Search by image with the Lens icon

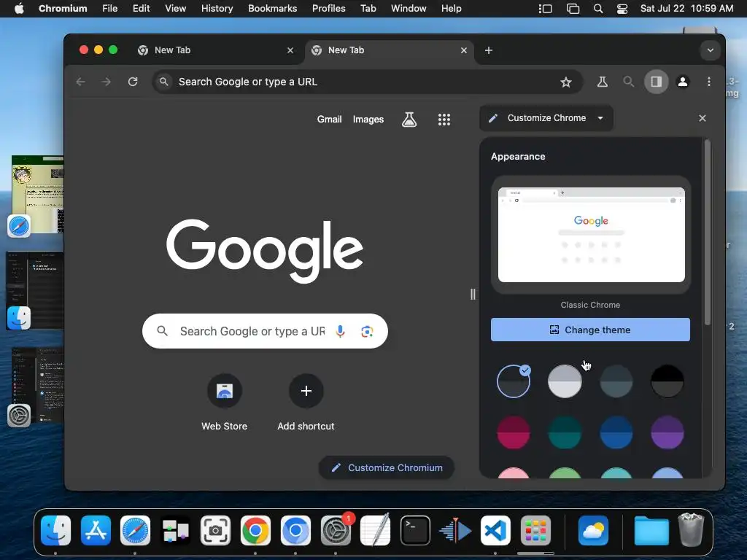(x=367, y=332)
